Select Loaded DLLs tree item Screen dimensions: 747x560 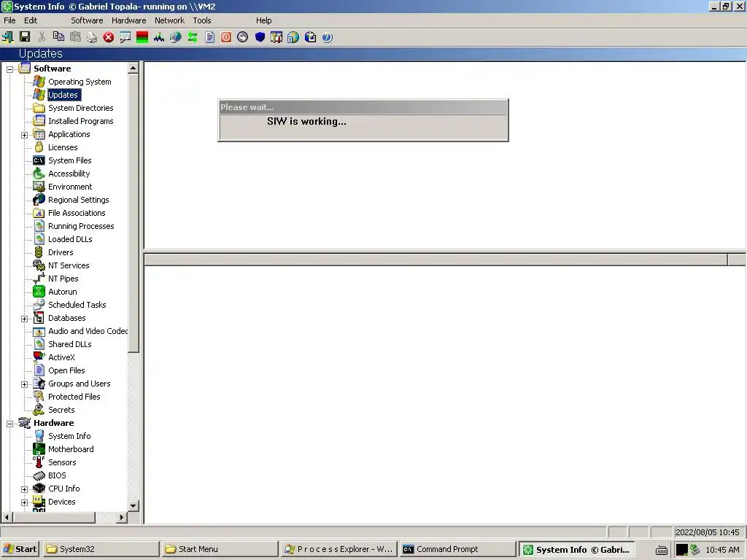coord(70,239)
